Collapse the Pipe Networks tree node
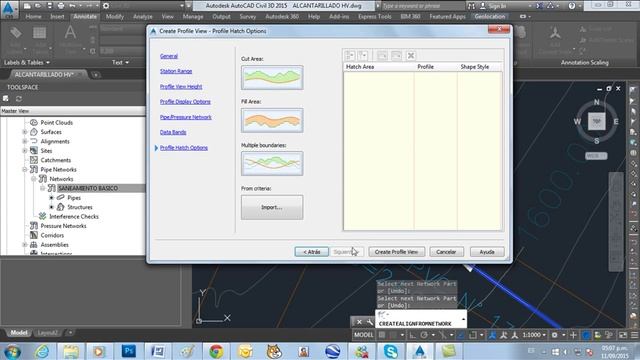 (25, 169)
